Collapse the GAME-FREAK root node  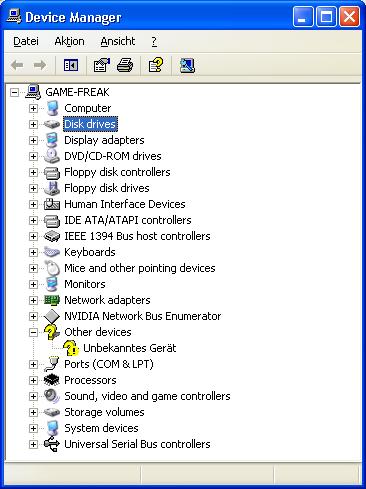click(14, 92)
